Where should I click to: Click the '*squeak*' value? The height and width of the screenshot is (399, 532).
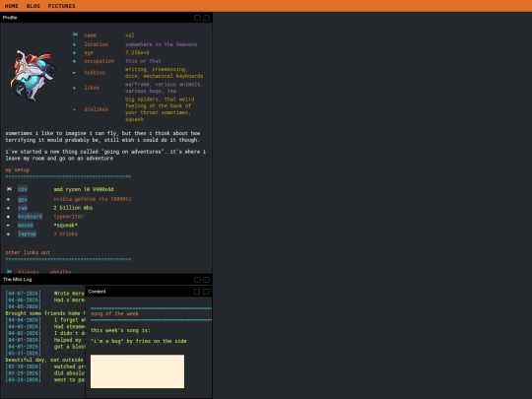[65, 226]
